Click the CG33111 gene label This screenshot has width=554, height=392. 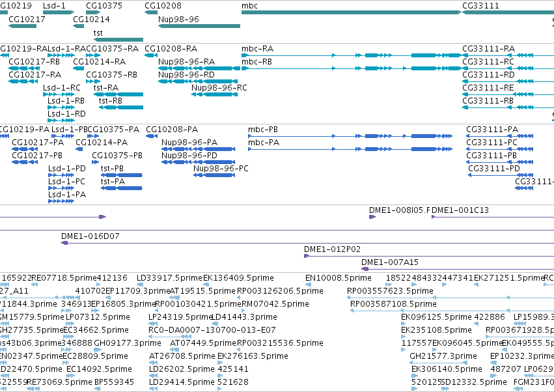pyautogui.click(x=480, y=6)
